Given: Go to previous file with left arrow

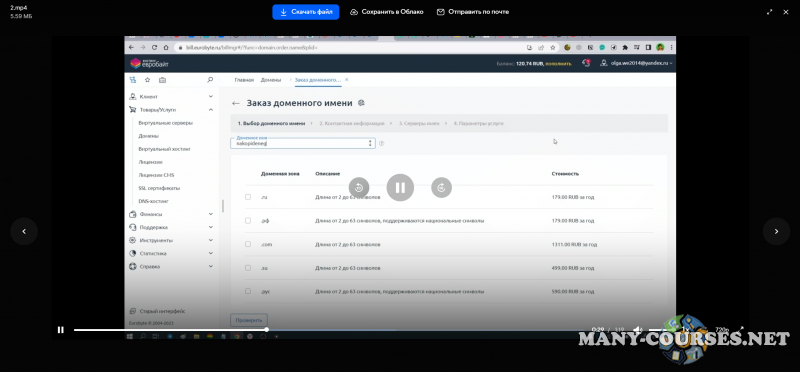Looking at the screenshot, I should 24,231.
